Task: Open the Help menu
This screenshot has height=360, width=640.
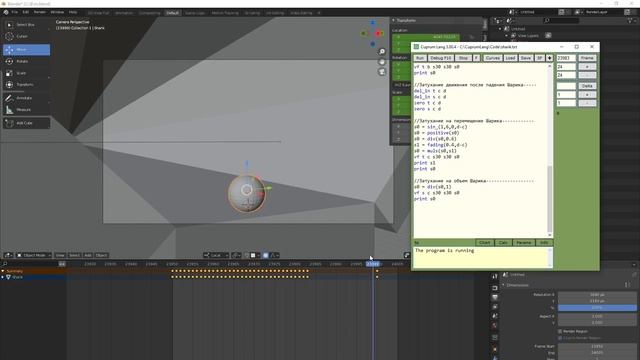Action: (x=73, y=12)
